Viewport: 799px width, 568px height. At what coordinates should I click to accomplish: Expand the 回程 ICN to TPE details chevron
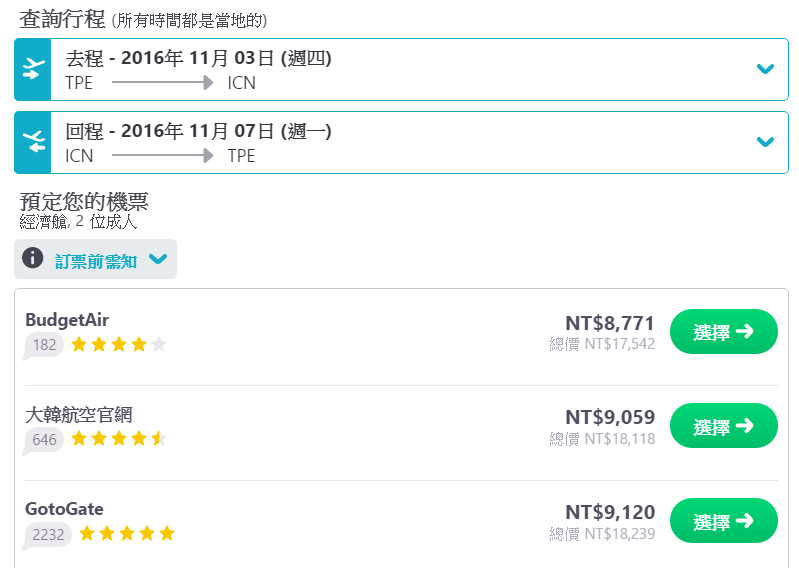point(765,142)
